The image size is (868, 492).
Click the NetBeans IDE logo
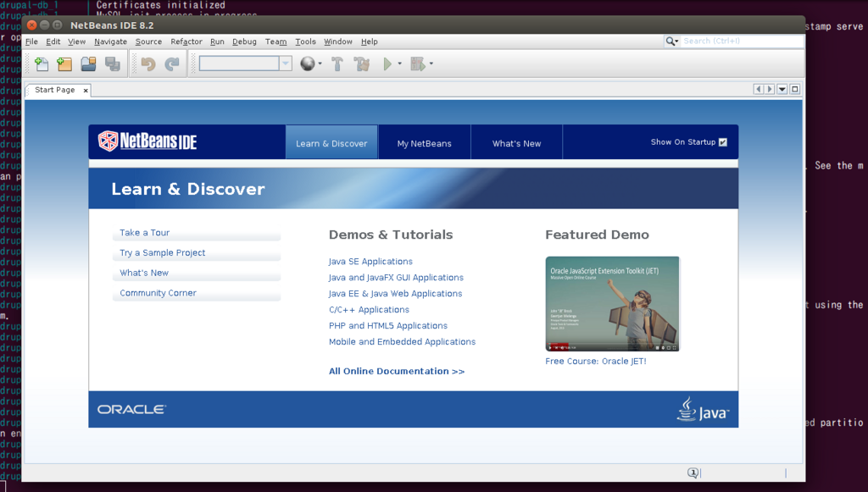click(x=147, y=141)
